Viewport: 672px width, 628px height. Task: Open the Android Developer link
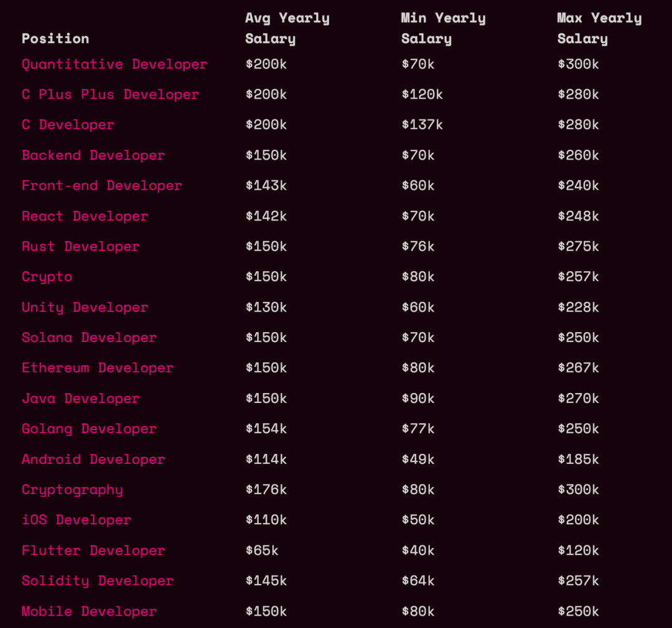pyautogui.click(x=93, y=459)
